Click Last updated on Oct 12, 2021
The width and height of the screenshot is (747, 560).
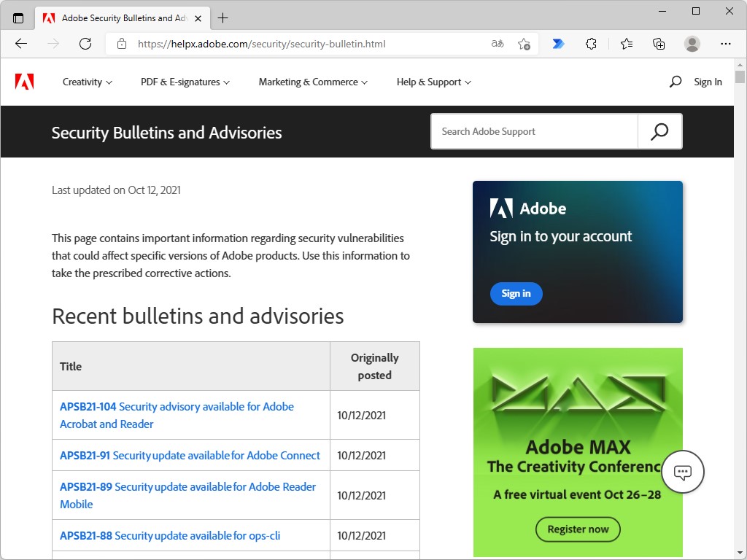pos(116,190)
